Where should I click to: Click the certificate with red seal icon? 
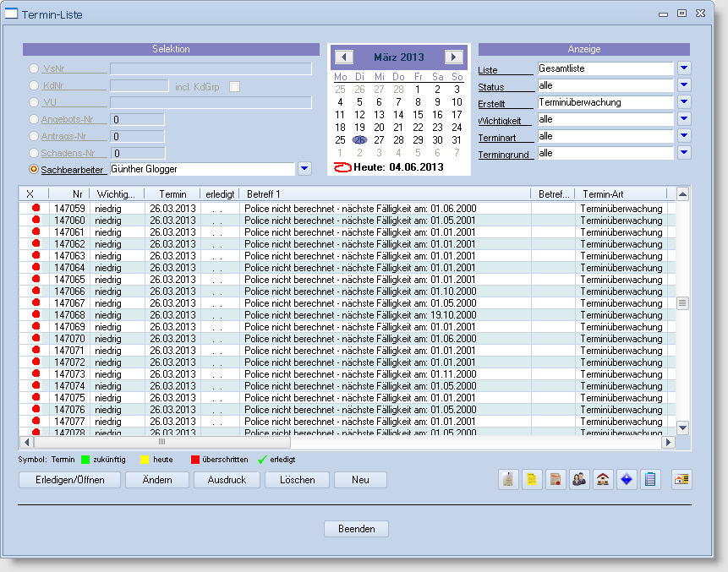[x=556, y=480]
